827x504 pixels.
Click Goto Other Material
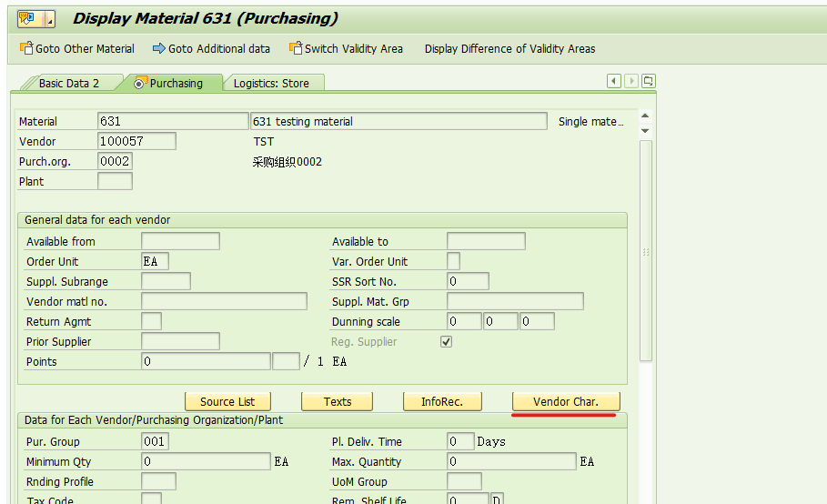tap(77, 48)
